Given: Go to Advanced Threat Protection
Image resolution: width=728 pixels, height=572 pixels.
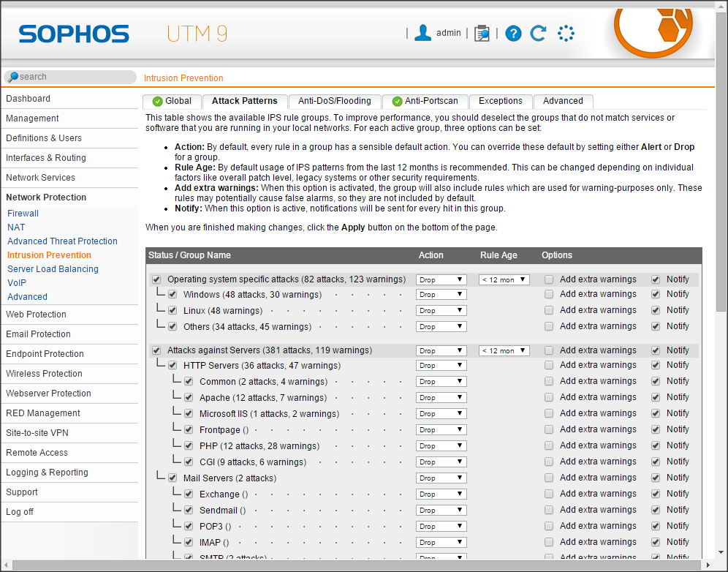Looking at the screenshot, I should [62, 241].
